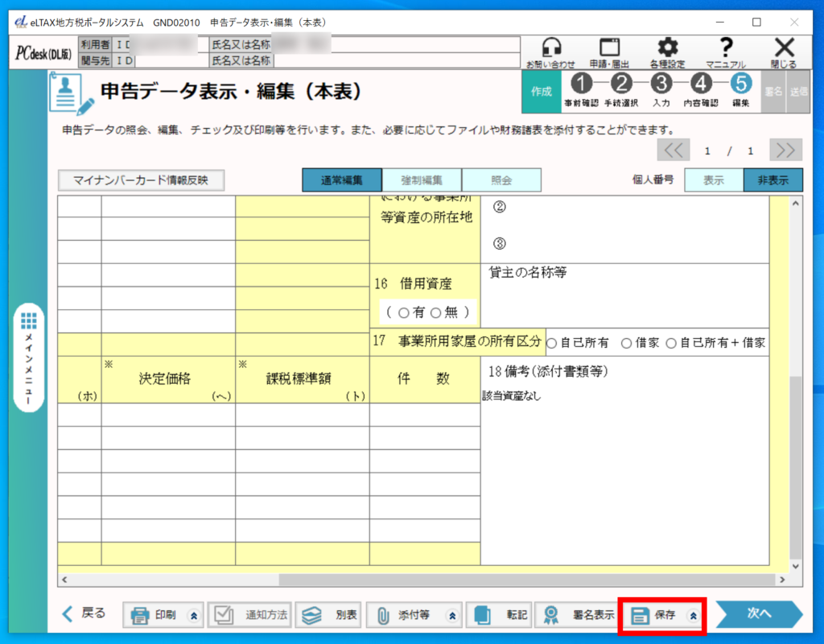The width and height of the screenshot is (824, 644).
Task: Open the メインメニュー side panel
Action: click(x=30, y=358)
